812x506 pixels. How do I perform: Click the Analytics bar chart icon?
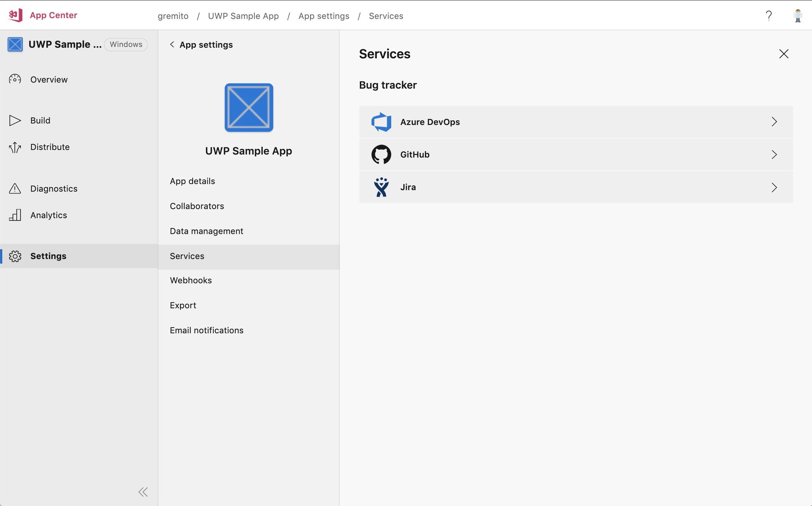(15, 215)
